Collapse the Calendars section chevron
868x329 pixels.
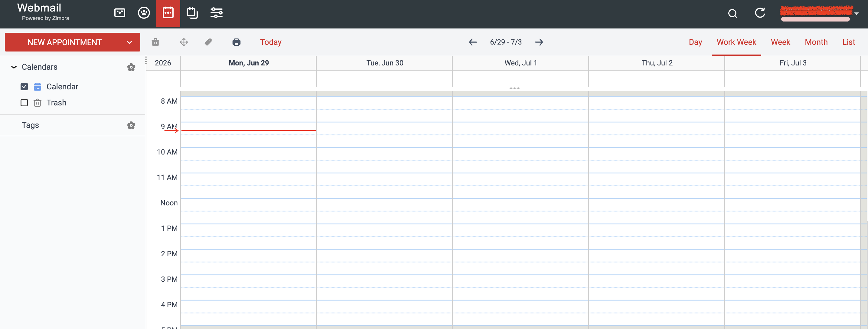tap(14, 67)
